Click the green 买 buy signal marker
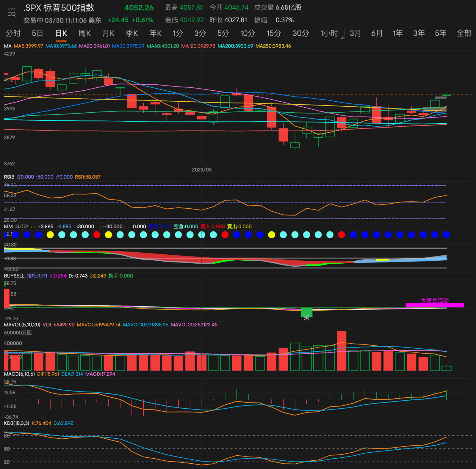Viewport: 476px width, 469px height. pos(306,314)
